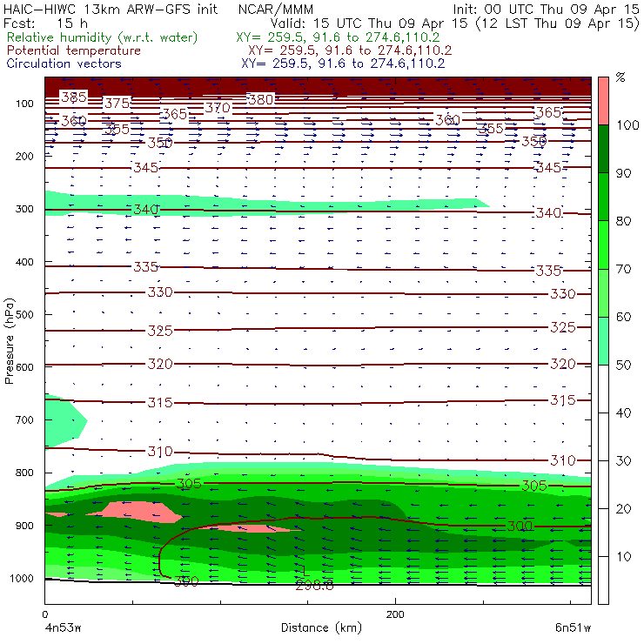Select the red 'Potential temperature' legend label
Image resolution: width=644 pixels, height=644 pixels.
pyautogui.click(x=73, y=50)
